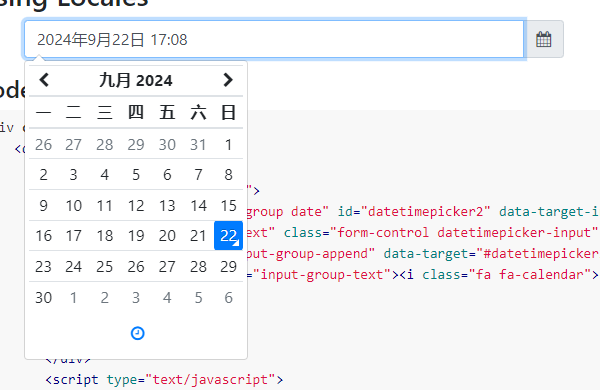This screenshot has width=600, height=390.
Task: Choose day 25 in the calendar
Action: (x=105, y=266)
